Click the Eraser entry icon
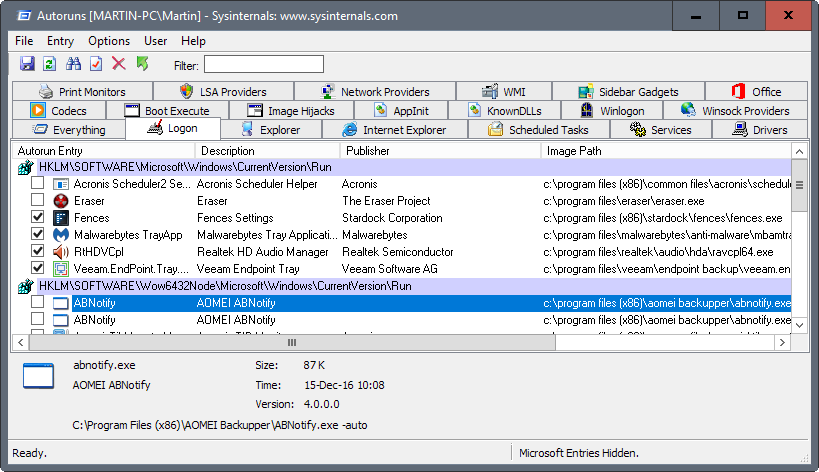 pos(61,201)
